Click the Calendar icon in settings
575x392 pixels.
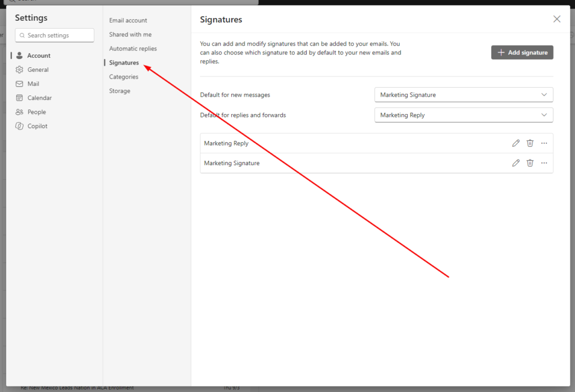tap(20, 98)
